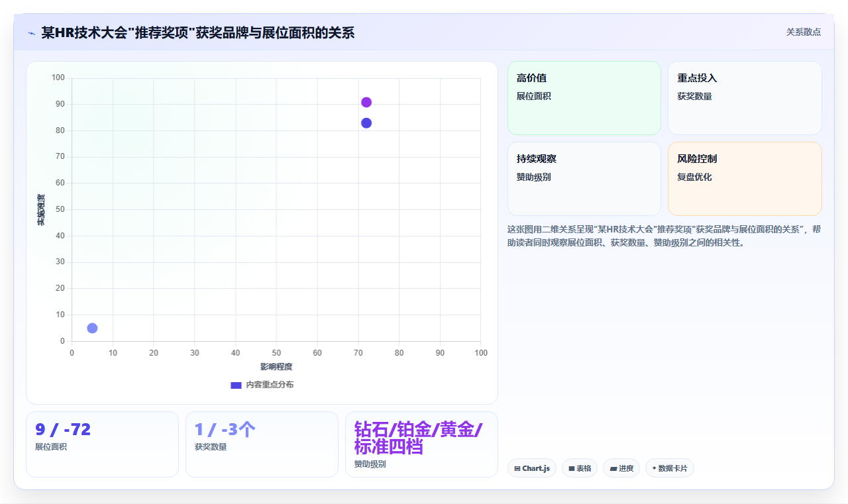
Task: Click 复盘优化 inside the 风险控制 card
Action: click(694, 177)
